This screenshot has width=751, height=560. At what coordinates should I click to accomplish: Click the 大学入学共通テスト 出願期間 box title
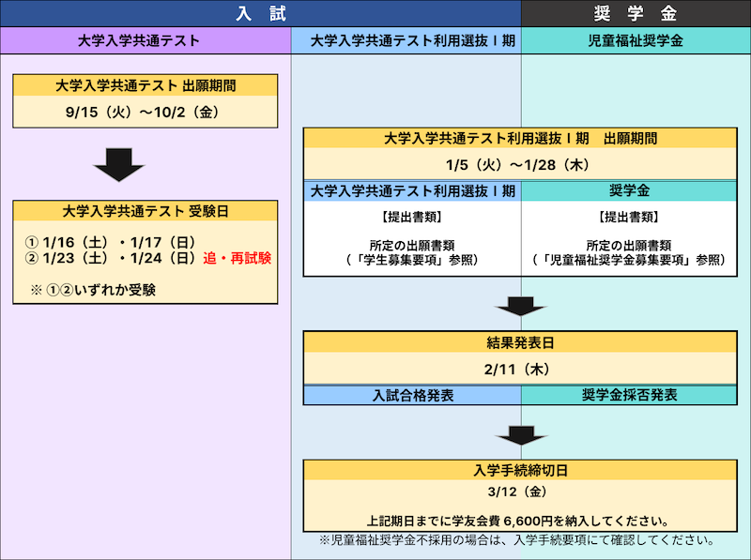coord(146,85)
